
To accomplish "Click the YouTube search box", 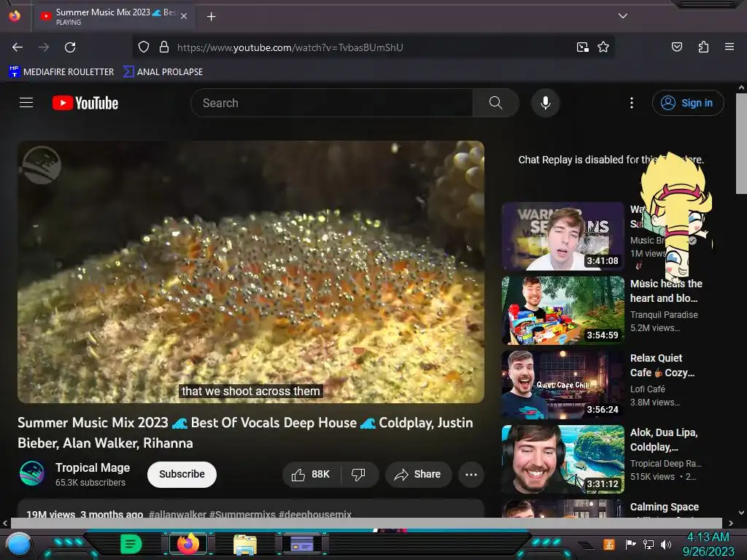I will (x=332, y=103).
